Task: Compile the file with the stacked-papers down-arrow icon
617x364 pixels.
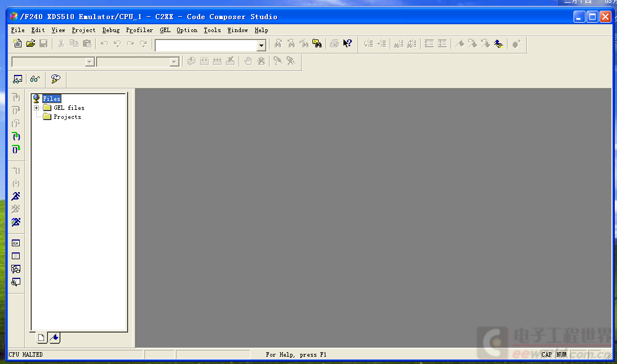Action: [x=191, y=61]
